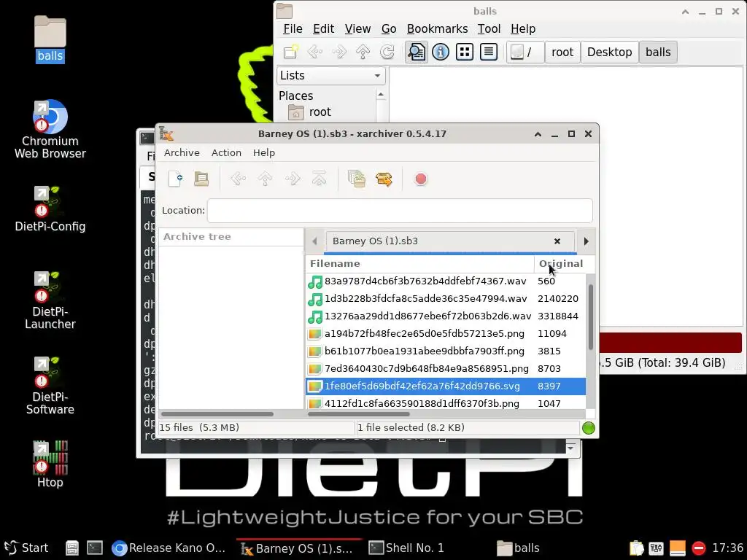The image size is (747, 560).
Task: Select file 83a9787d4cb6f3b7632b4ddfebf74367.wav
Action: tap(446, 281)
